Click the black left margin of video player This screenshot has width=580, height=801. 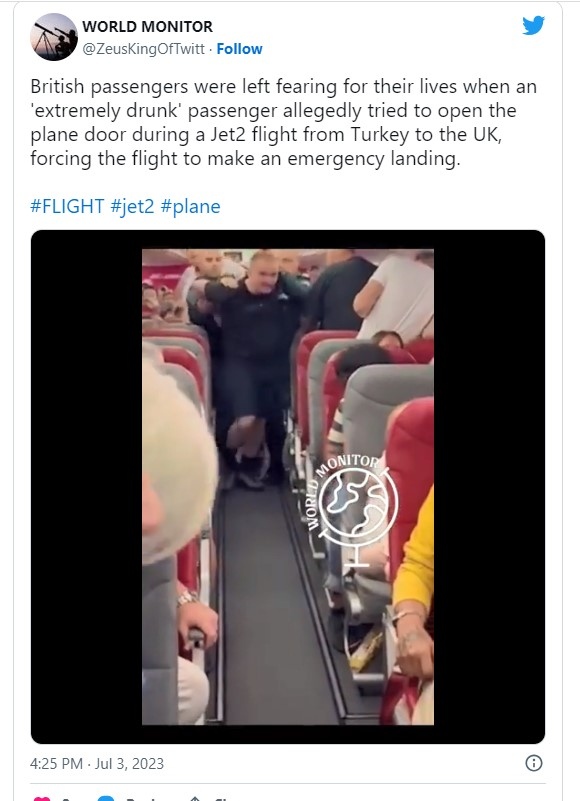(86, 487)
